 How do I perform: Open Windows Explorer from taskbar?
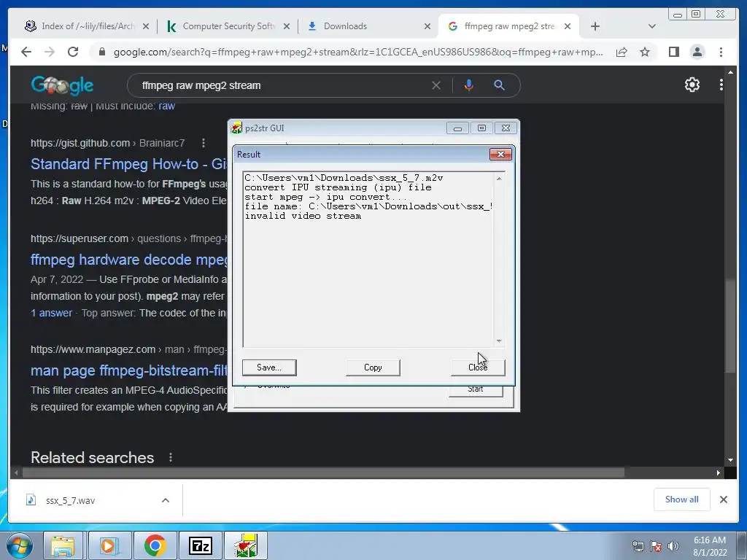coord(63,545)
